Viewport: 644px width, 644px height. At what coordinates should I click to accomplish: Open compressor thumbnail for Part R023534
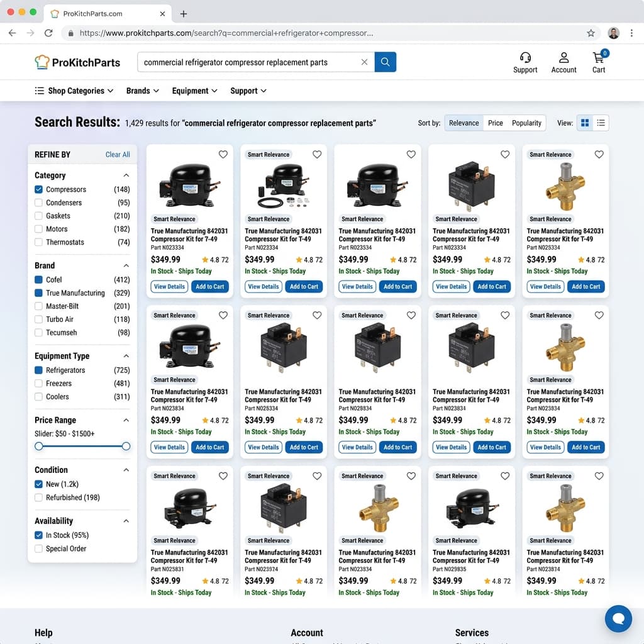[x=377, y=184]
